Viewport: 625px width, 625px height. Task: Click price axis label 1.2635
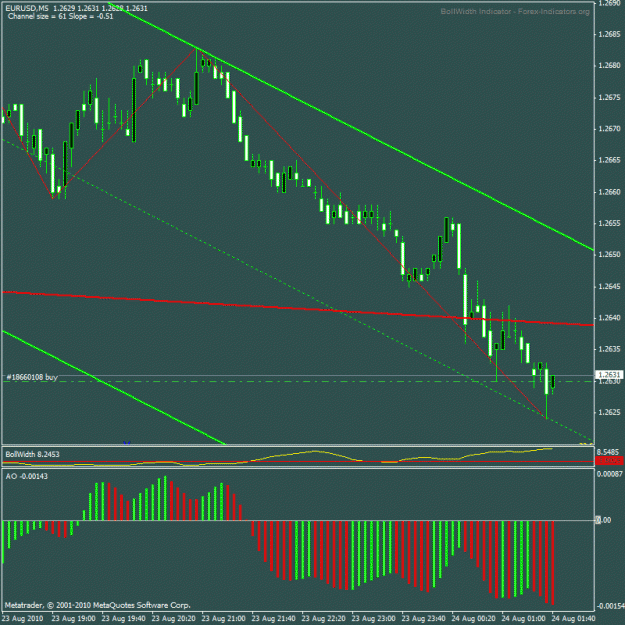pos(609,349)
